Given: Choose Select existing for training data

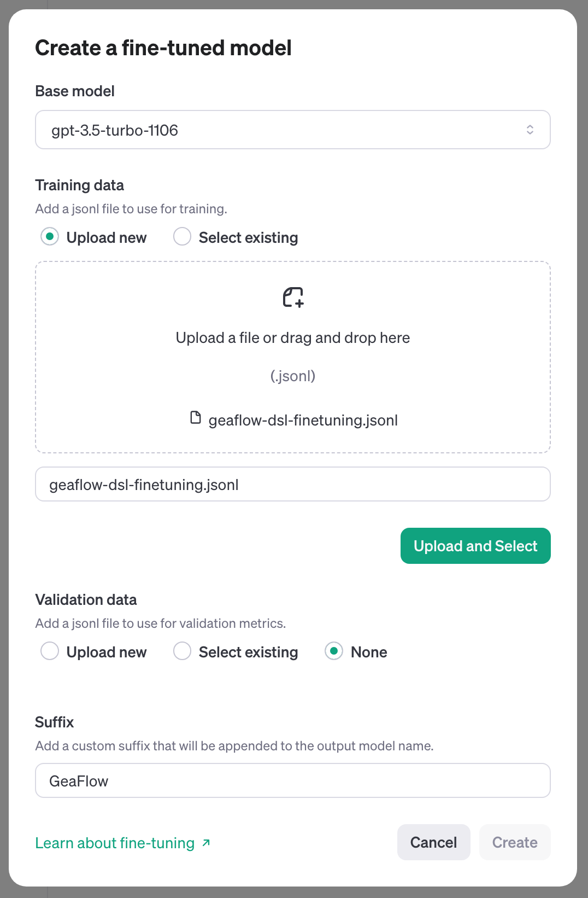Looking at the screenshot, I should click(x=182, y=237).
